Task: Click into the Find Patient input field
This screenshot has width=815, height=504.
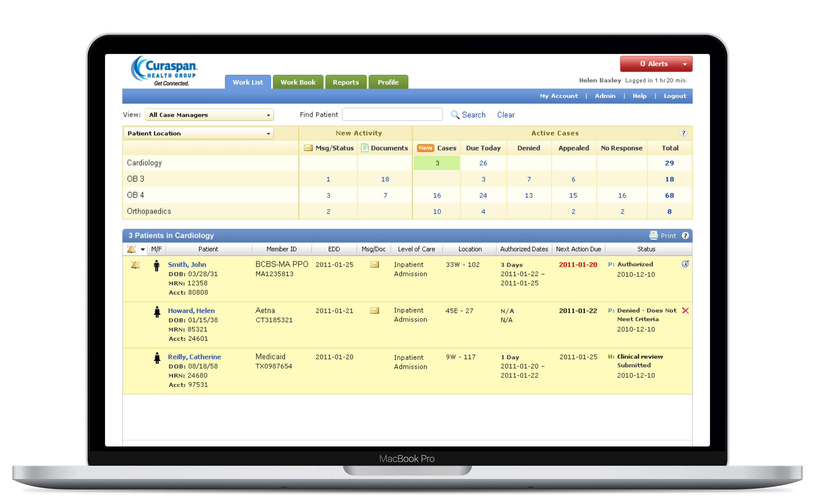Action: 392,114
